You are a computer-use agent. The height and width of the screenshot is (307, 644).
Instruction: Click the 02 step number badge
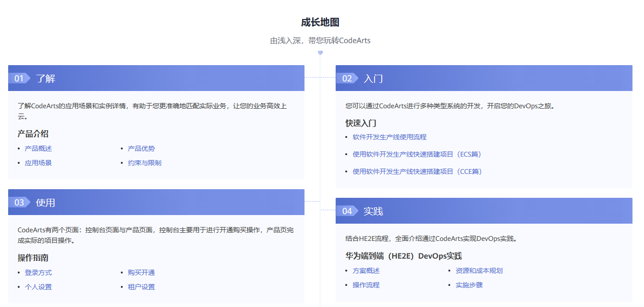(347, 78)
